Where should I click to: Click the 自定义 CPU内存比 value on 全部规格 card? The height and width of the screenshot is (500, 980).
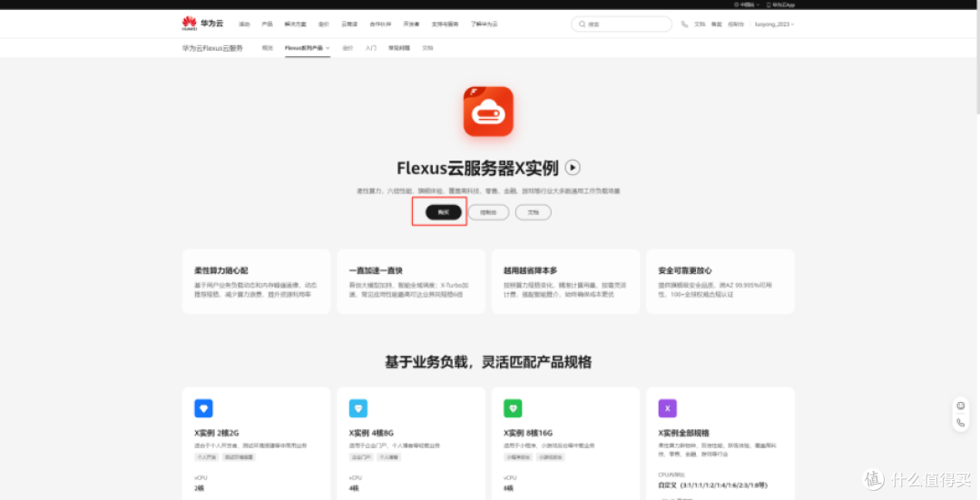click(713, 485)
